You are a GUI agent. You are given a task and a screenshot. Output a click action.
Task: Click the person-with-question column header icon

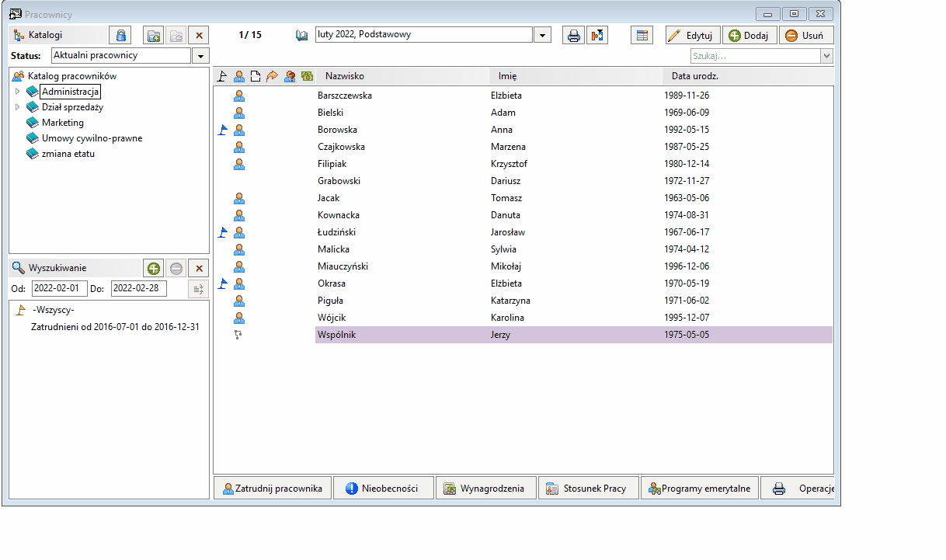(x=289, y=76)
